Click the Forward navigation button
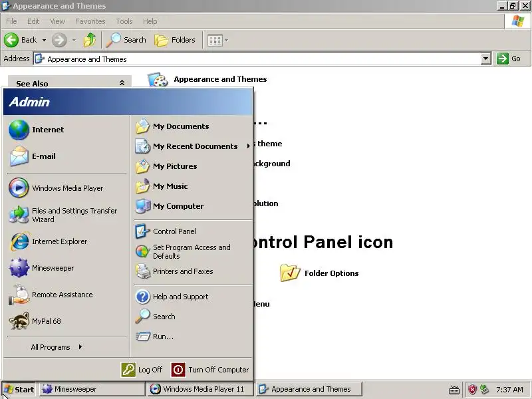Image resolution: width=532 pixels, height=399 pixels. pyautogui.click(x=59, y=40)
